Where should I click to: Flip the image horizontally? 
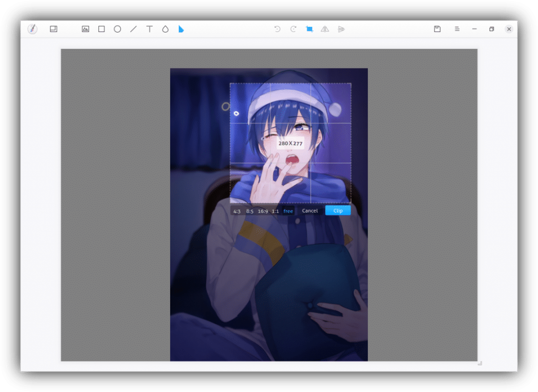click(325, 29)
